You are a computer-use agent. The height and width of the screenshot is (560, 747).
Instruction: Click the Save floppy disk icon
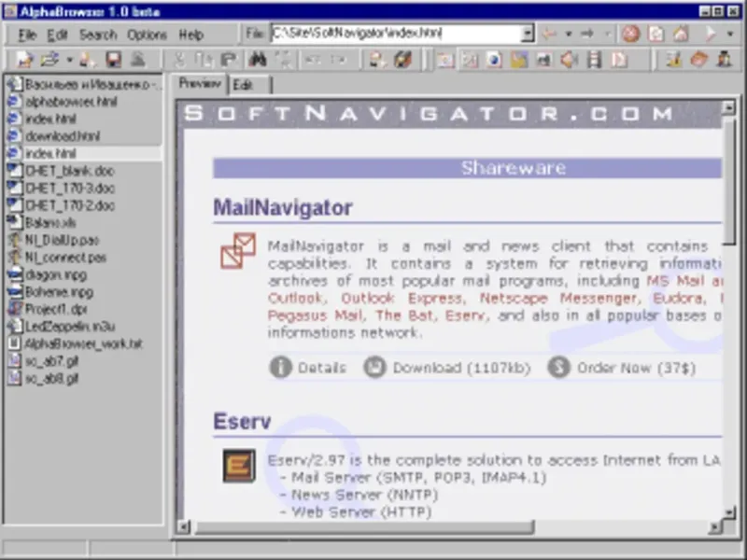coord(113,60)
